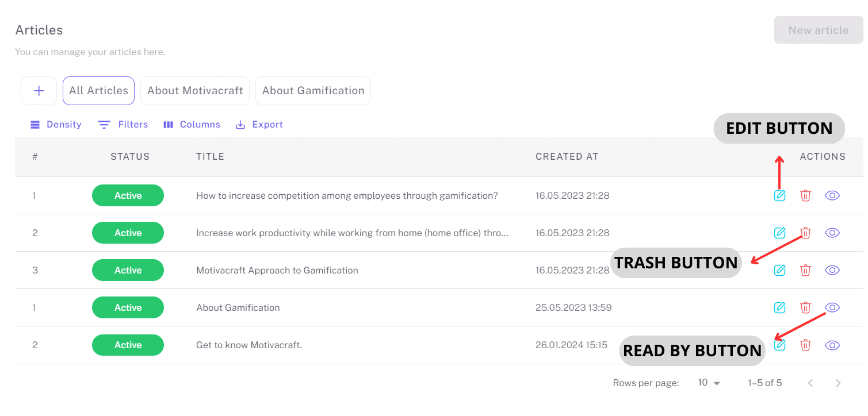Click trash icon for 'Motivacraft Approach to Gamification'
868x416 pixels.
coord(805,270)
